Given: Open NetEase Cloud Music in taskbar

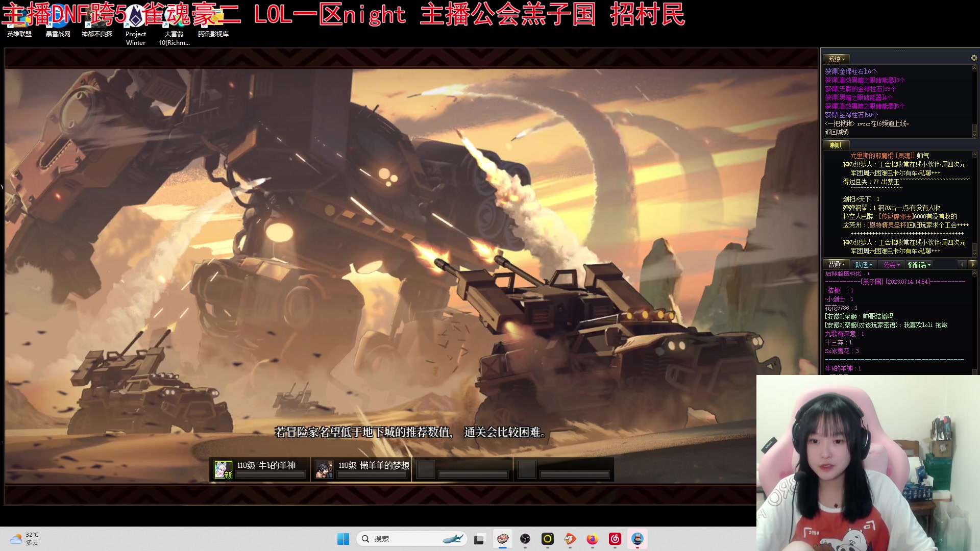Looking at the screenshot, I should pos(615,539).
